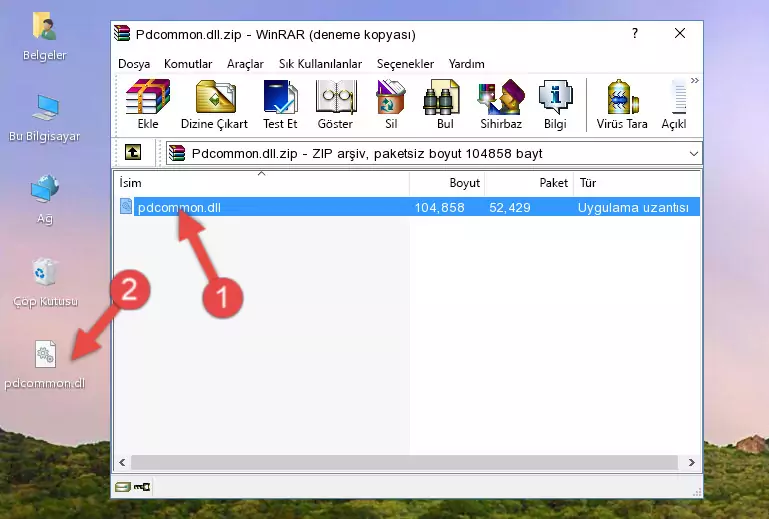Open the Araçlar menu
Screen dimensions: 769x519
tap(245, 64)
